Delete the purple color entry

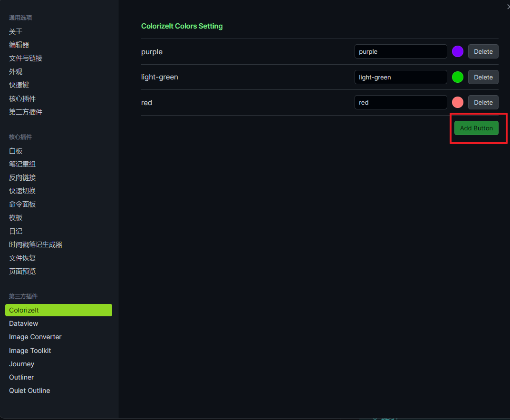coord(483,51)
